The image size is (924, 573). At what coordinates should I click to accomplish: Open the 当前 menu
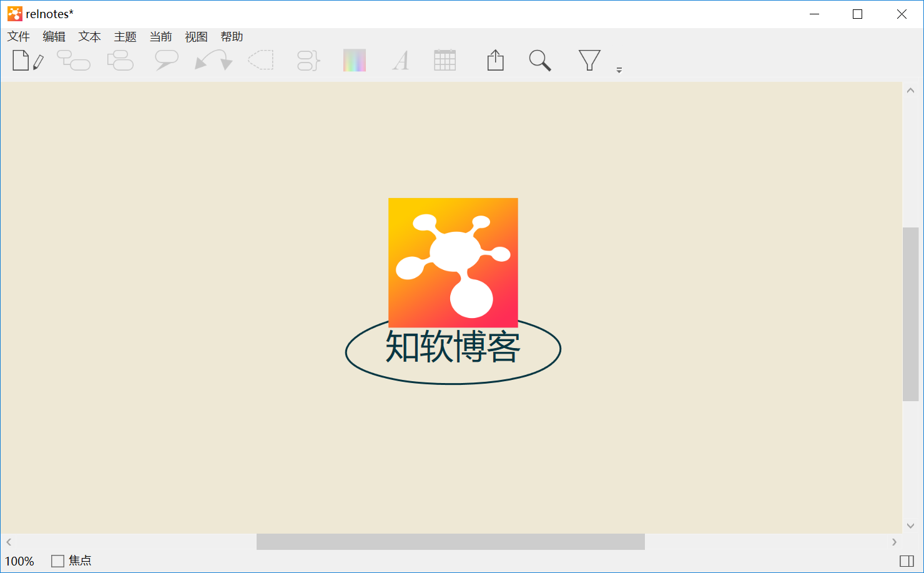(161, 37)
